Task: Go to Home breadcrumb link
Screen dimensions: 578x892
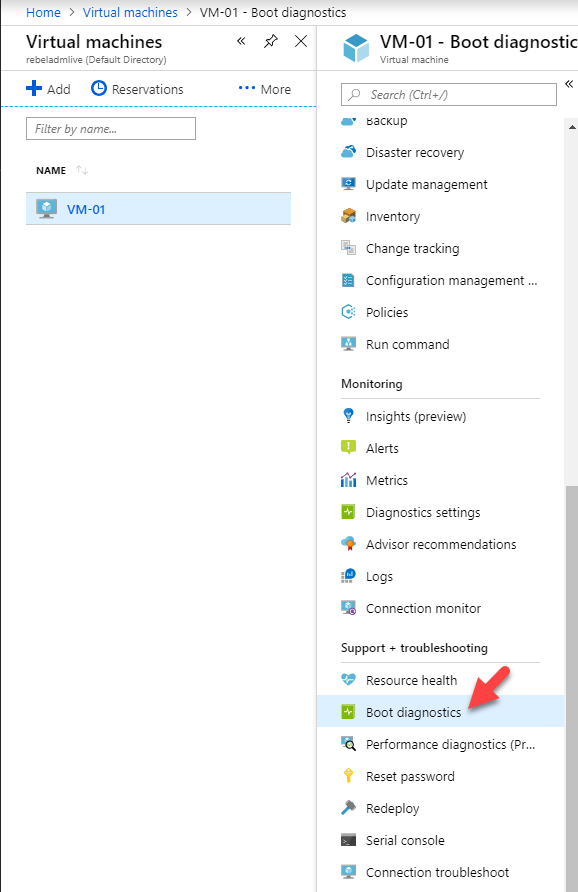Action: (43, 13)
